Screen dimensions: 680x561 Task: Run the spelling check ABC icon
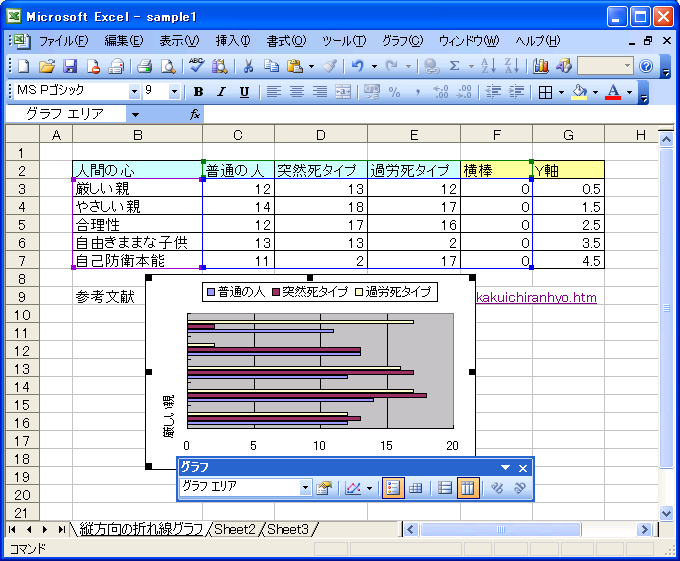click(196, 65)
